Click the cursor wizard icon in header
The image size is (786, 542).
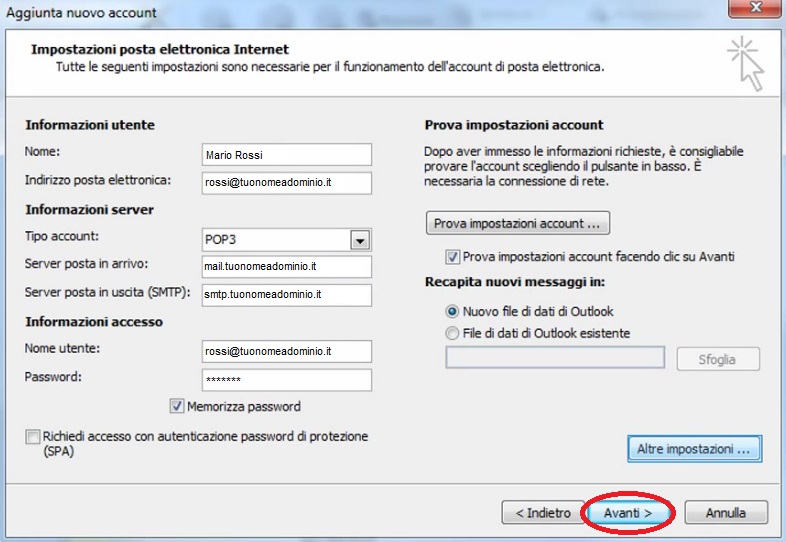point(745,62)
